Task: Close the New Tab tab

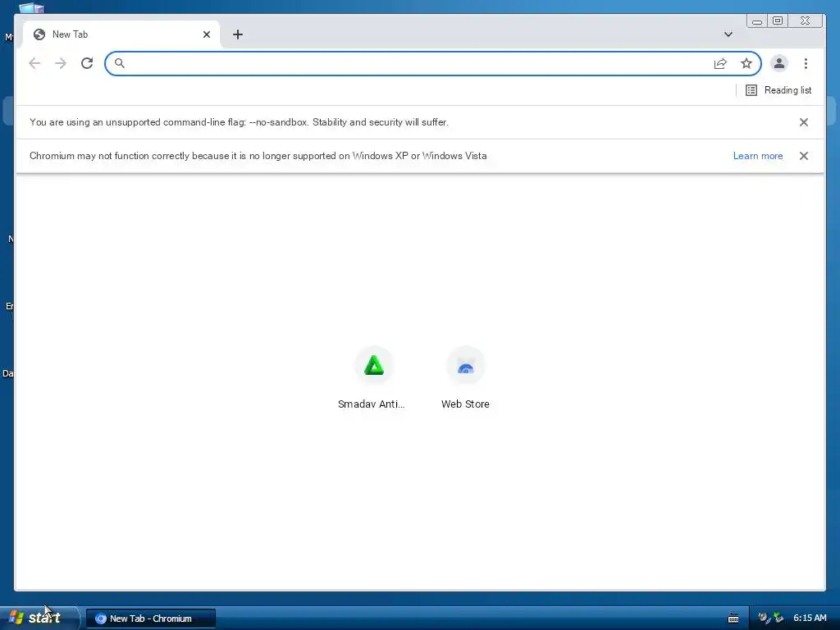Action: [206, 34]
